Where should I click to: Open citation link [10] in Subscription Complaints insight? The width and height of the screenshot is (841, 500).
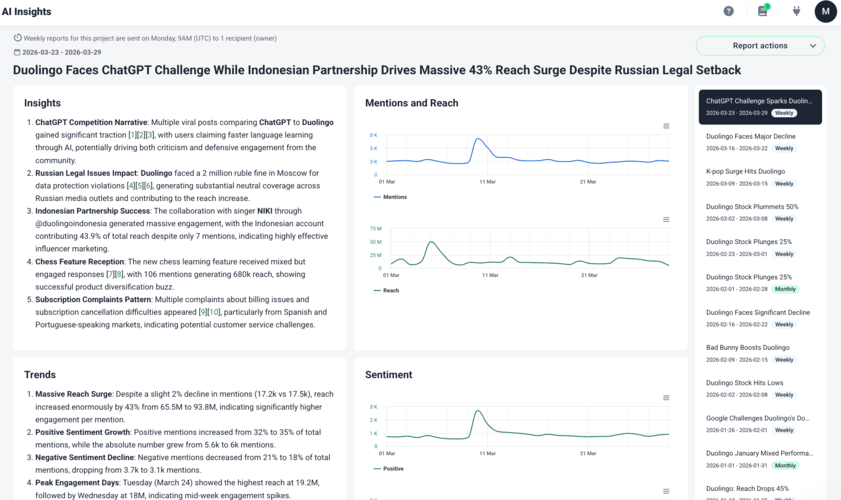click(213, 311)
